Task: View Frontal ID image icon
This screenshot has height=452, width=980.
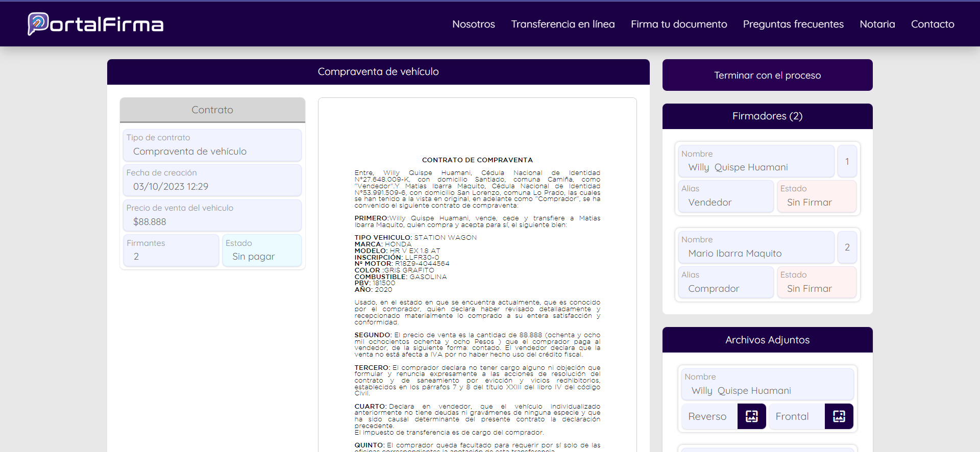Action: tap(839, 416)
